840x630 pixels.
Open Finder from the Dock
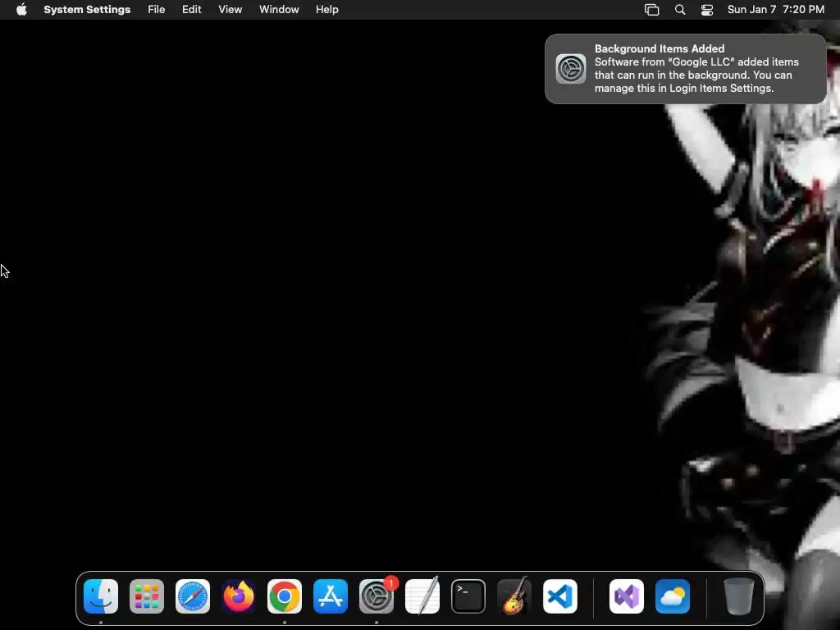(x=101, y=596)
